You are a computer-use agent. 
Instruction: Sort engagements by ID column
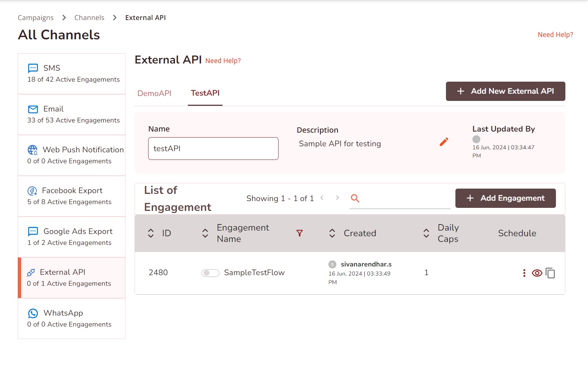tap(151, 233)
